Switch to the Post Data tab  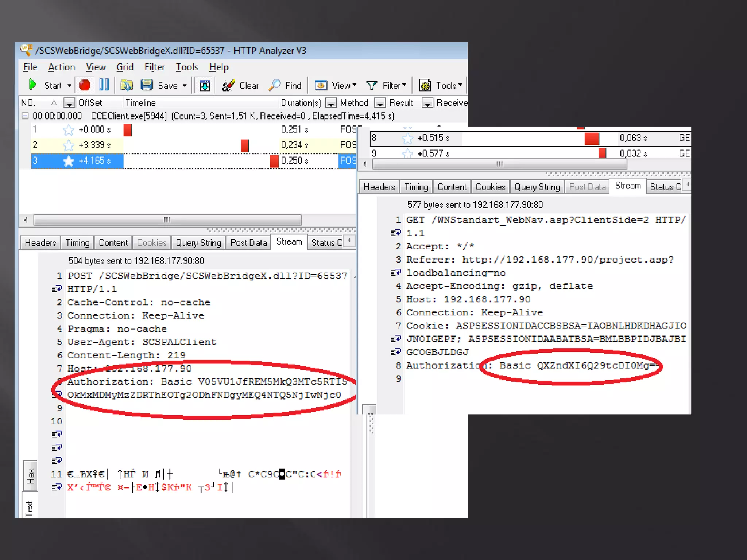248,243
